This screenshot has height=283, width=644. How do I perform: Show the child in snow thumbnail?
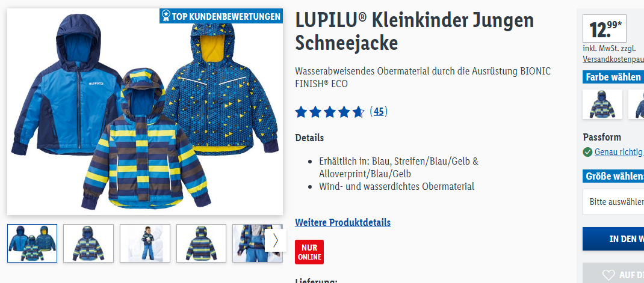145,243
